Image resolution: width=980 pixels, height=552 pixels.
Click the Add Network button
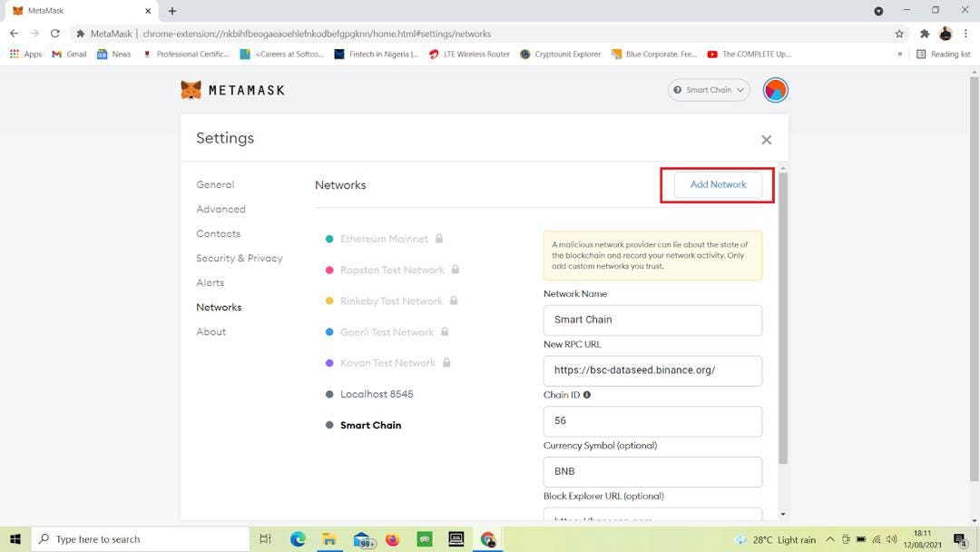pos(718,184)
